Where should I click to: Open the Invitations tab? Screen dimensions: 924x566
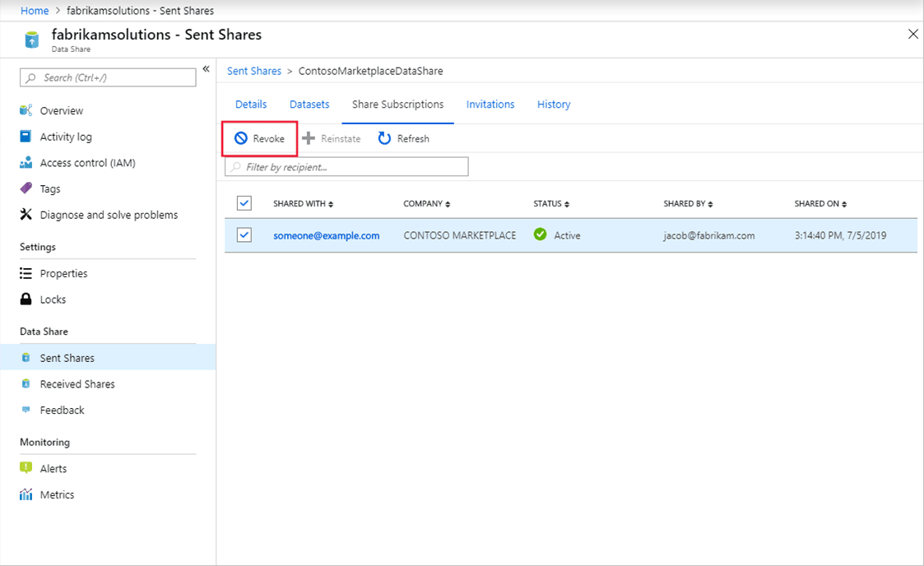(x=490, y=104)
